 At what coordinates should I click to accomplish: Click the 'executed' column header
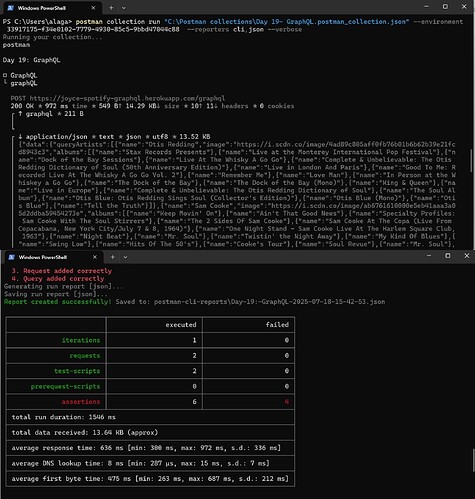pos(181,325)
